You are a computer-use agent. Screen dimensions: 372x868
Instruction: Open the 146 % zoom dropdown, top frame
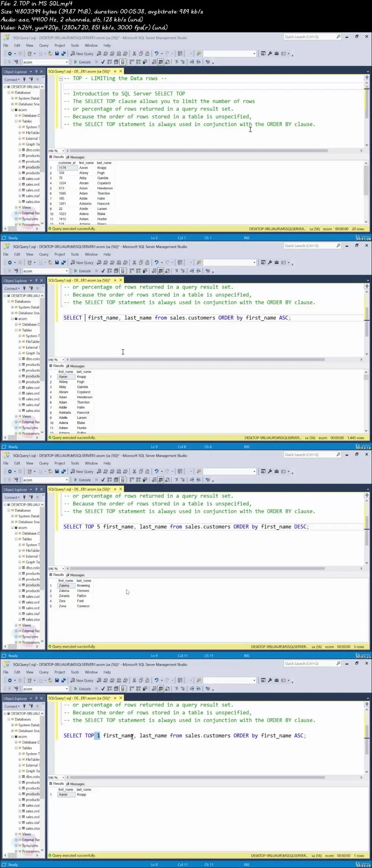(x=63, y=151)
